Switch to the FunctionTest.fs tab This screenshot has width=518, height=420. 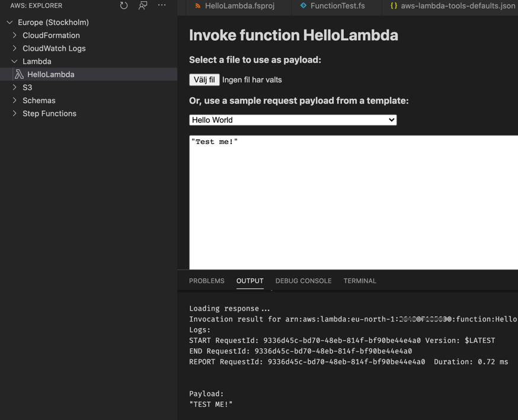pyautogui.click(x=337, y=7)
